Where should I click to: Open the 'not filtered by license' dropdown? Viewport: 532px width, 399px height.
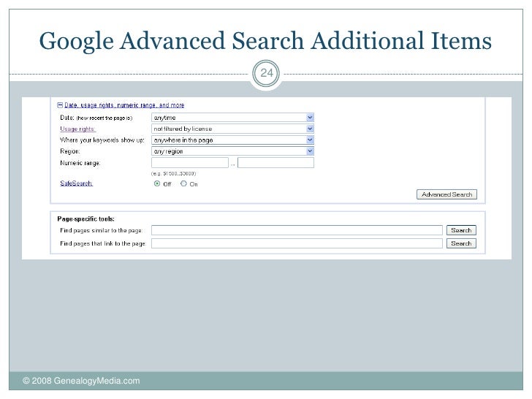(232, 129)
